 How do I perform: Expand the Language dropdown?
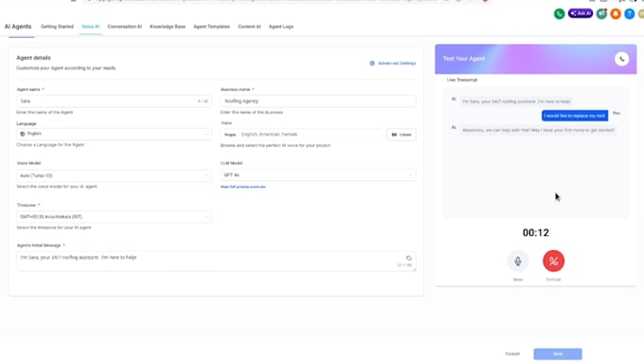(x=114, y=134)
